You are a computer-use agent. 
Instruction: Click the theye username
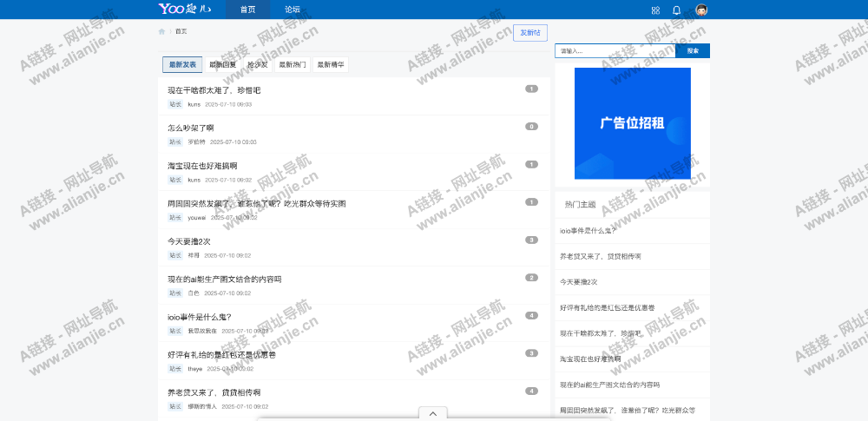[194, 368]
